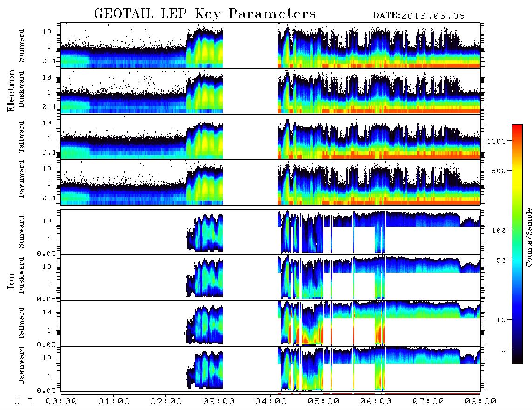Select the Electron 'Tailward' panel label
This screenshot has height=410, width=532.
pyautogui.click(x=21, y=137)
